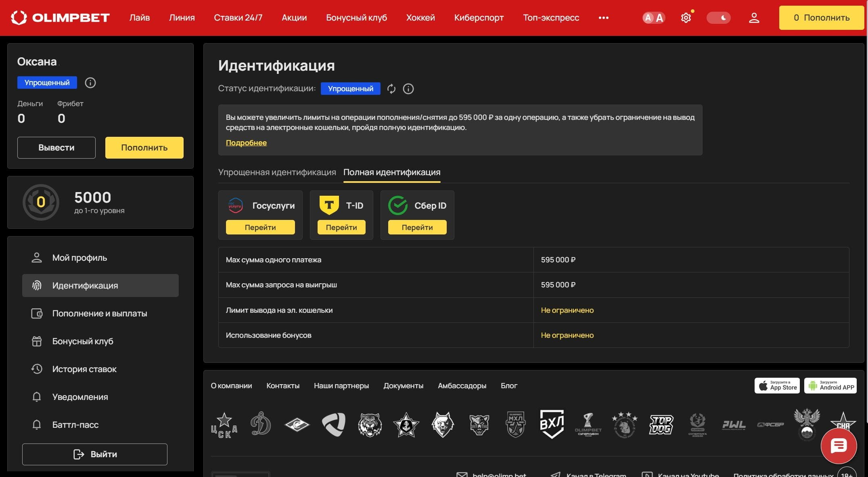Click Пополнить button in balance card
Image resolution: width=868 pixels, height=477 pixels.
(x=144, y=148)
